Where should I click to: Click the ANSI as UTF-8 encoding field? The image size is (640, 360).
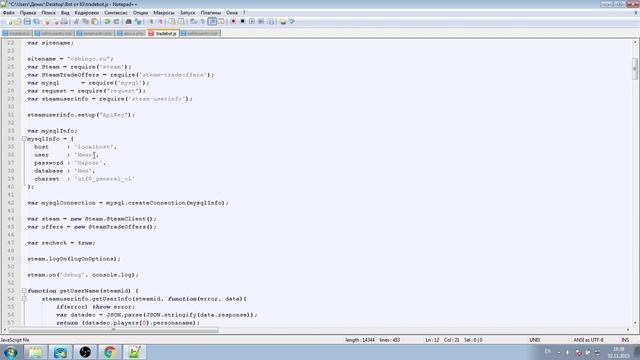[x=588, y=340]
